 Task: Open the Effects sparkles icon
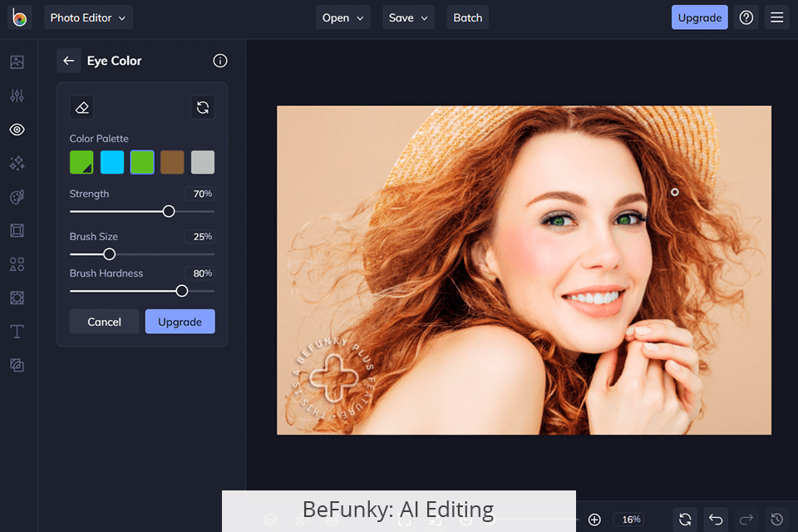[x=17, y=163]
